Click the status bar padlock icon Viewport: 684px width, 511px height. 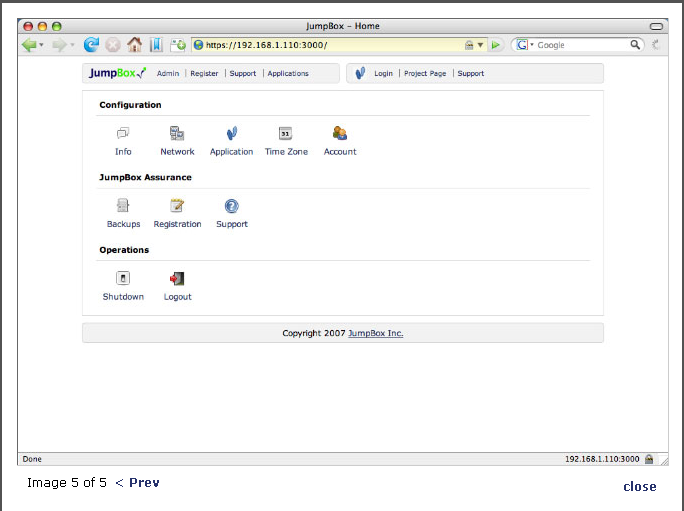click(649, 459)
